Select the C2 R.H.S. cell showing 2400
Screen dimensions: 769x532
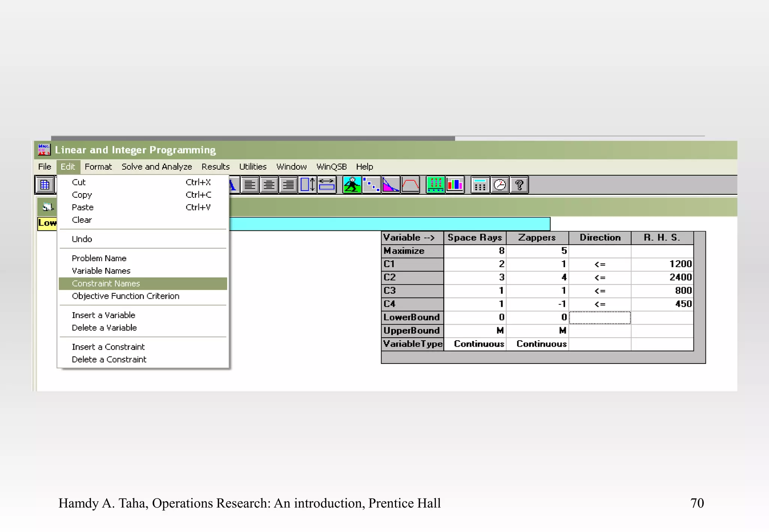(662, 277)
